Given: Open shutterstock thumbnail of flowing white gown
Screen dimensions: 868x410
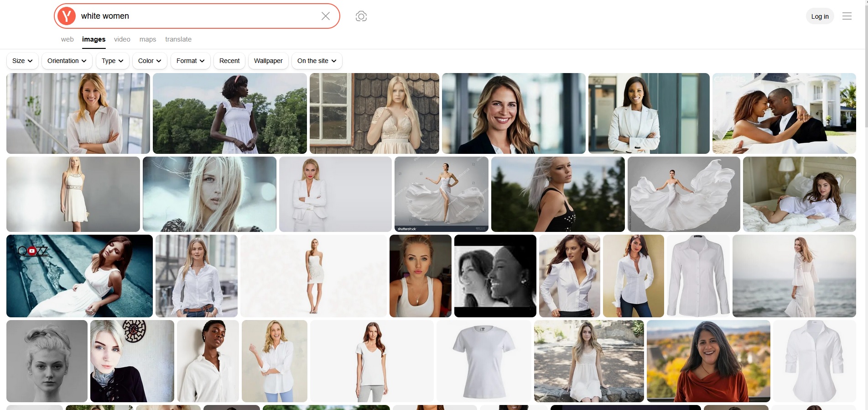Looking at the screenshot, I should coord(442,194).
